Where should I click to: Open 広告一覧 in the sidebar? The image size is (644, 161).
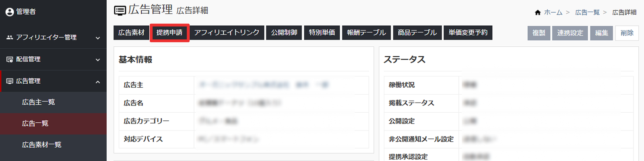(x=53, y=124)
